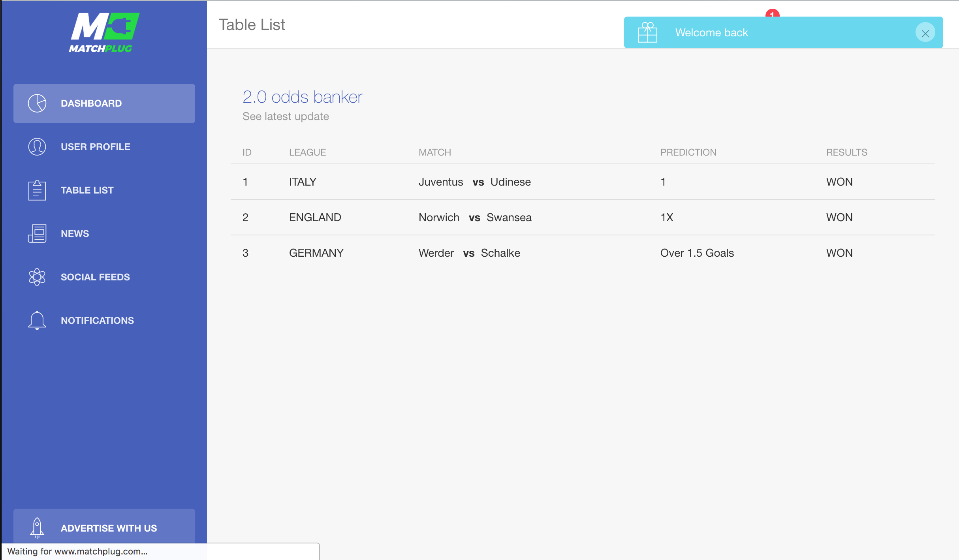Click the Advertise rocket icon

tap(37, 528)
